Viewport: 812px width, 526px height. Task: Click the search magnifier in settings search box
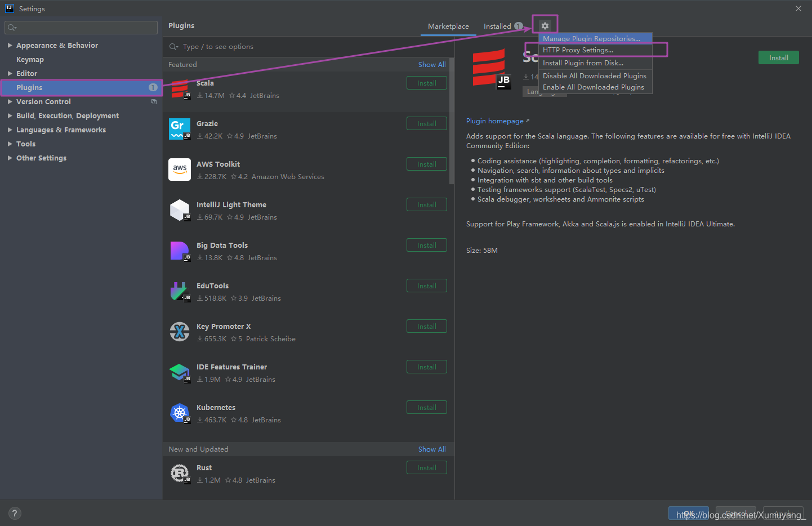[12, 28]
